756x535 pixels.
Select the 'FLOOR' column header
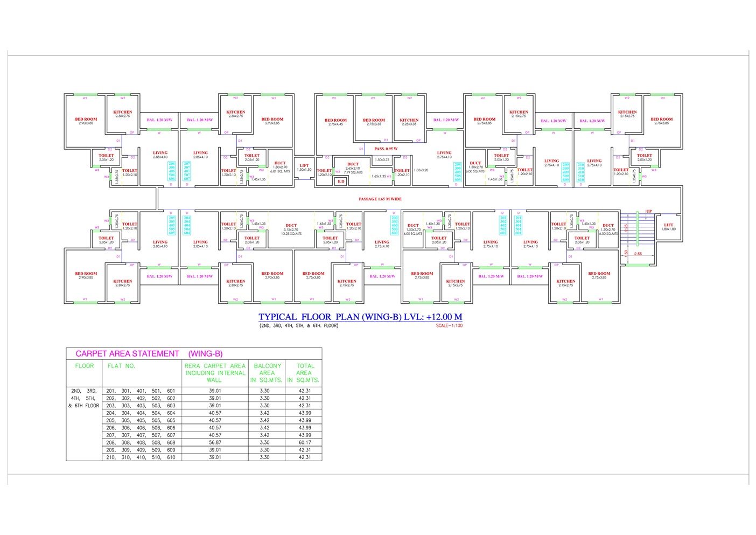85,366
